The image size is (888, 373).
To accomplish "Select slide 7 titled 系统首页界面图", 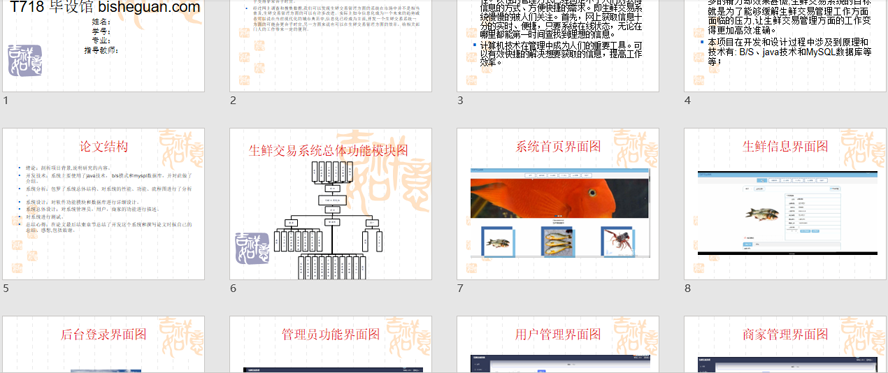I will (x=558, y=204).
